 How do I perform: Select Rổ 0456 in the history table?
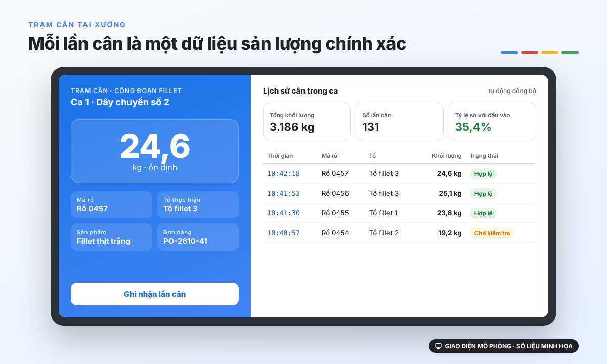(x=335, y=193)
